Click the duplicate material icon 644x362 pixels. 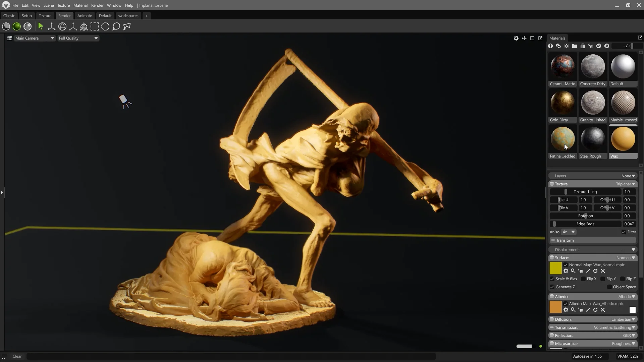[558, 46]
